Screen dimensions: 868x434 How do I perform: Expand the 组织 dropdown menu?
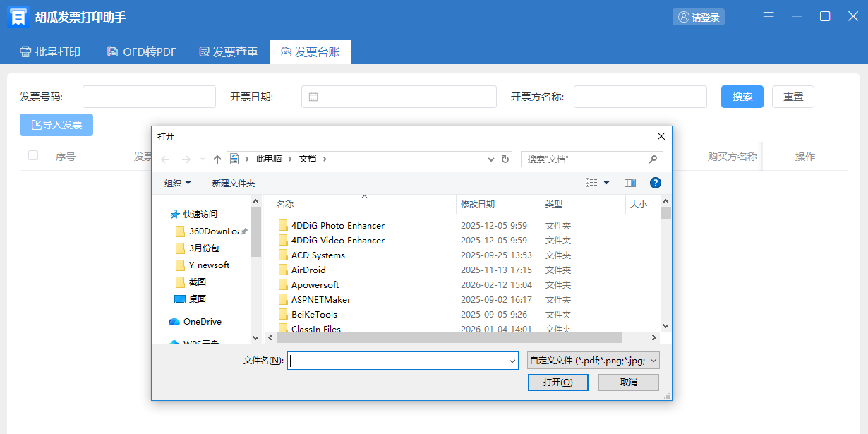coord(178,183)
